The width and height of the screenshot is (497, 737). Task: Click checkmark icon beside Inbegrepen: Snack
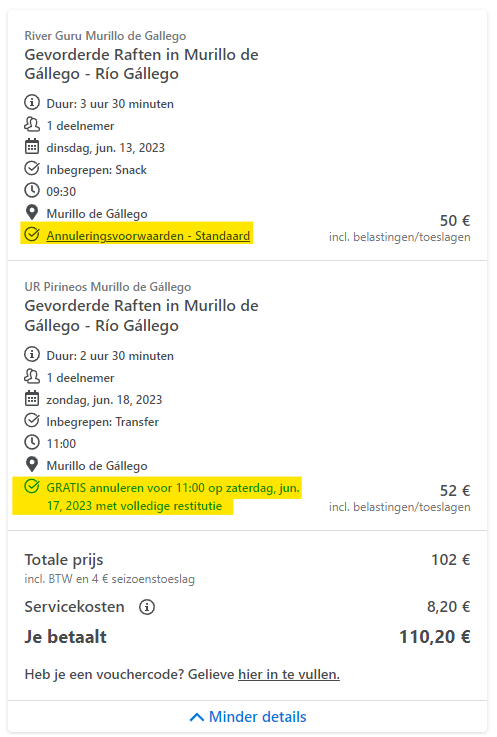click(x=32, y=168)
